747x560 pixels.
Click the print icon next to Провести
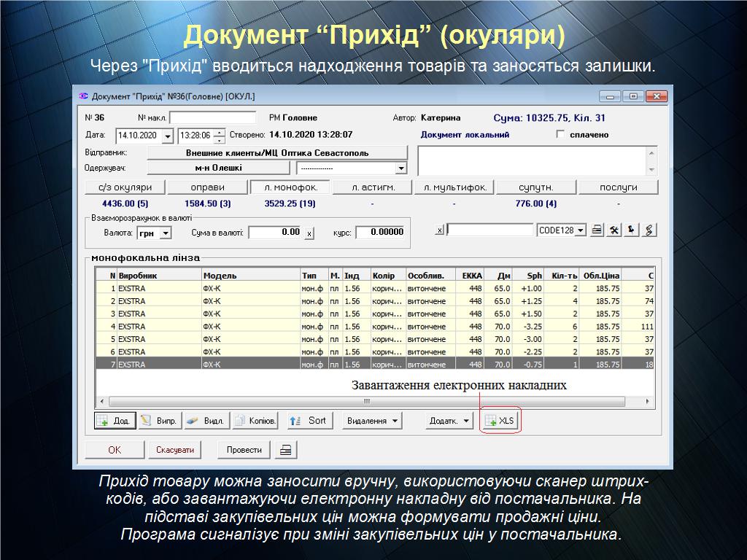point(285,450)
